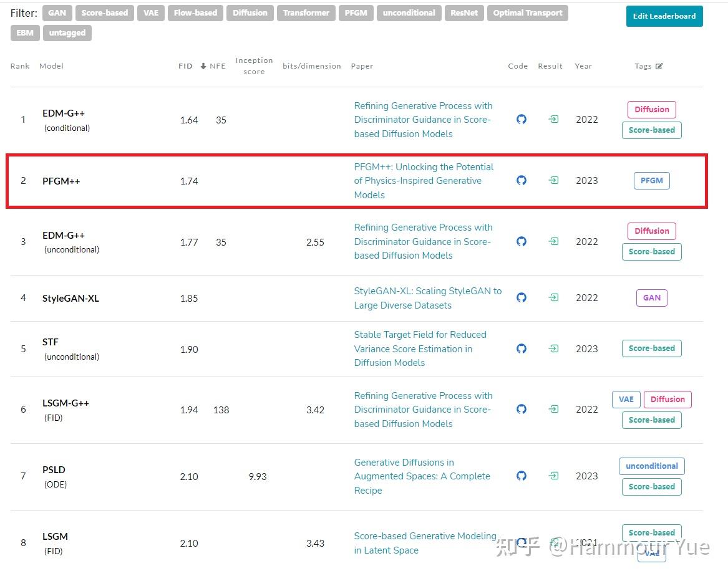Toggle the Optimal Transport filter tag

[x=528, y=13]
